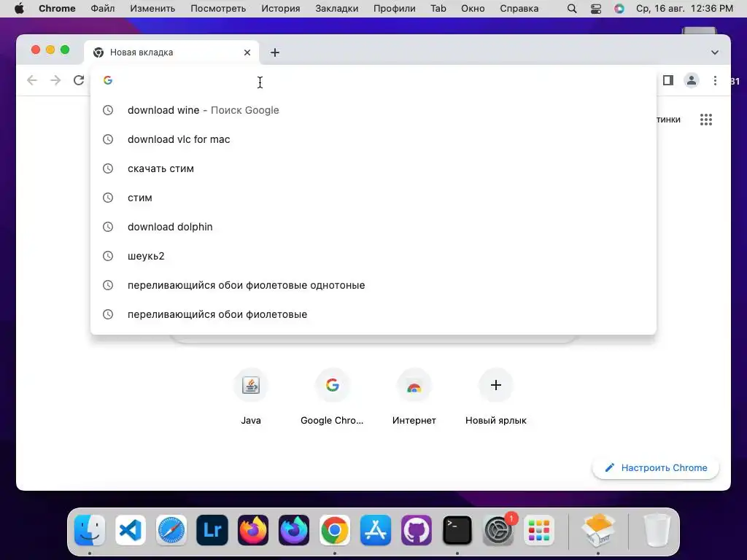
Task: Open the Посмотреть menu
Action: 218,9
